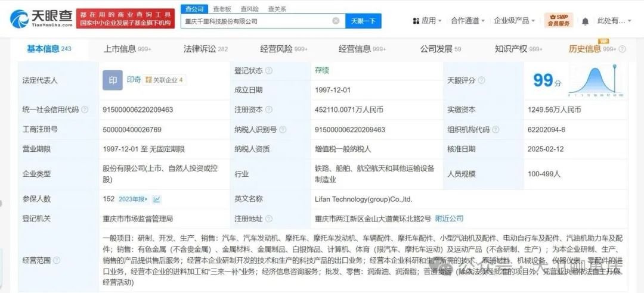The width and height of the screenshot is (644, 293).
Task: Open the 关联企业 4 badge
Action: coord(165,80)
